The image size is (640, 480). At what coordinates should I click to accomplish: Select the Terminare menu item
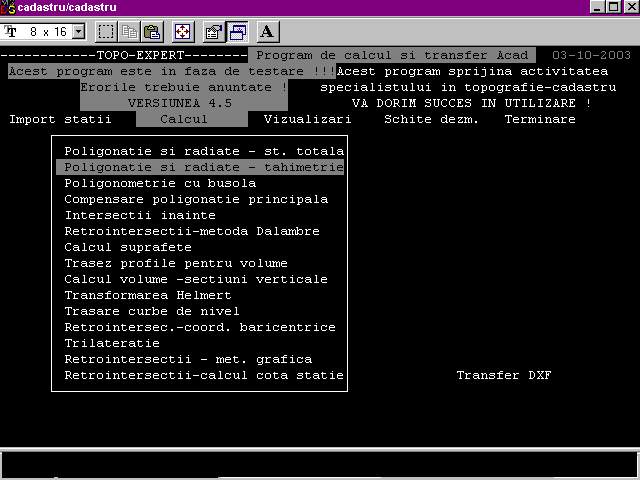click(540, 120)
